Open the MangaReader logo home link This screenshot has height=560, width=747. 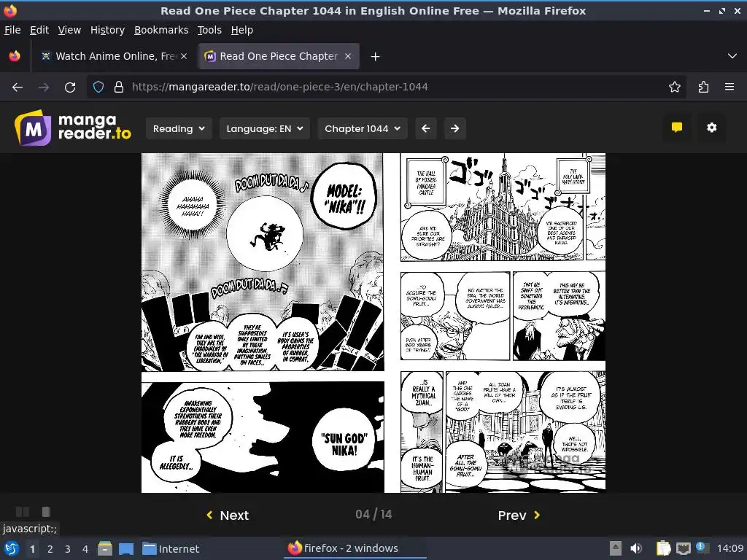coord(73,128)
